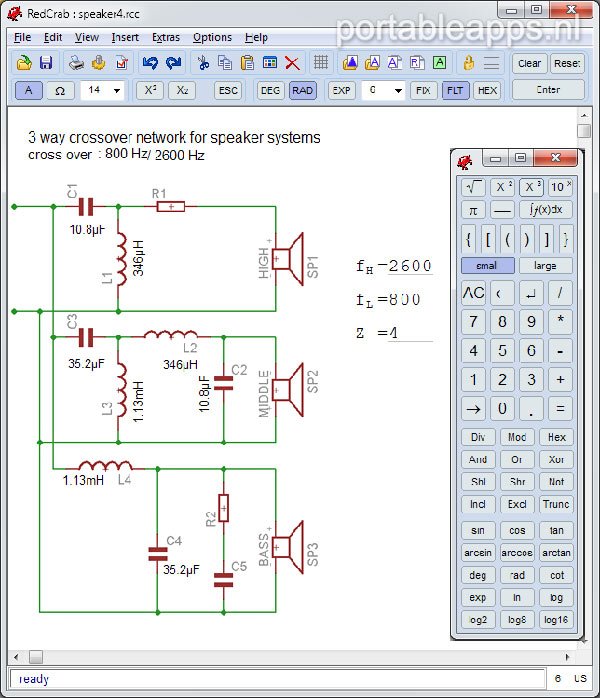Image resolution: width=600 pixels, height=698 pixels.
Task: Toggle the grid display icon
Action: click(321, 63)
